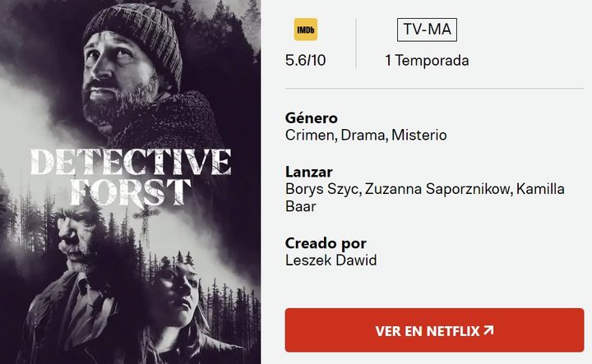Click the Creado por heading
Viewport: 592px width, 364px height.
pyautogui.click(x=326, y=243)
